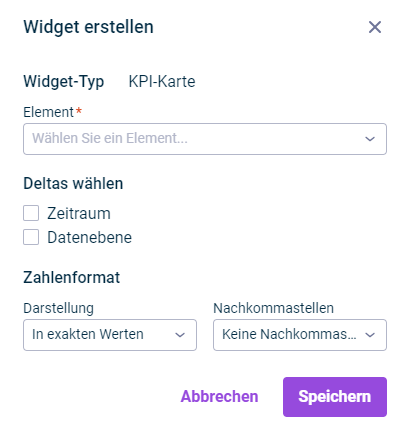Click the KPI-Karte widget type value
The height and width of the screenshot is (431, 407).
(x=162, y=81)
